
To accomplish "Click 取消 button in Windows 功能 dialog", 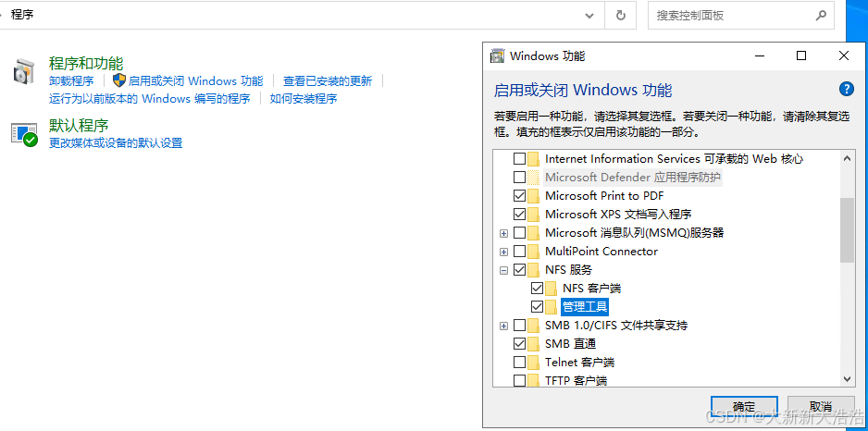I will point(820,405).
